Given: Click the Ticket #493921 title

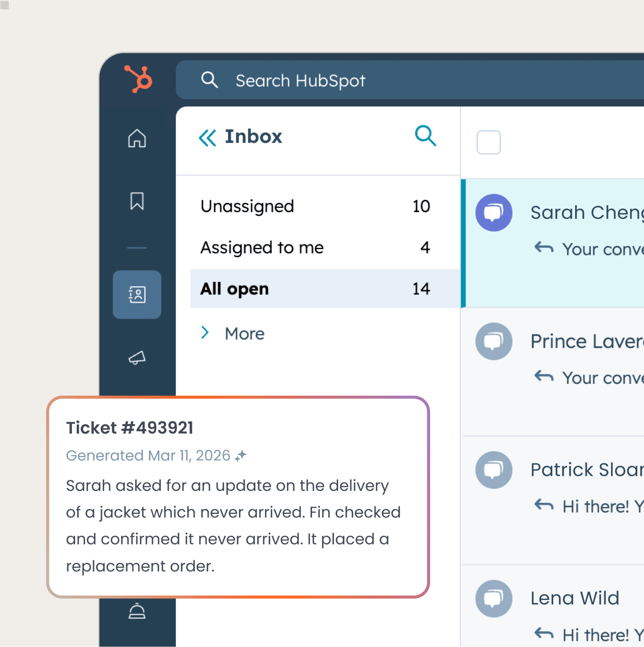Looking at the screenshot, I should point(130,428).
